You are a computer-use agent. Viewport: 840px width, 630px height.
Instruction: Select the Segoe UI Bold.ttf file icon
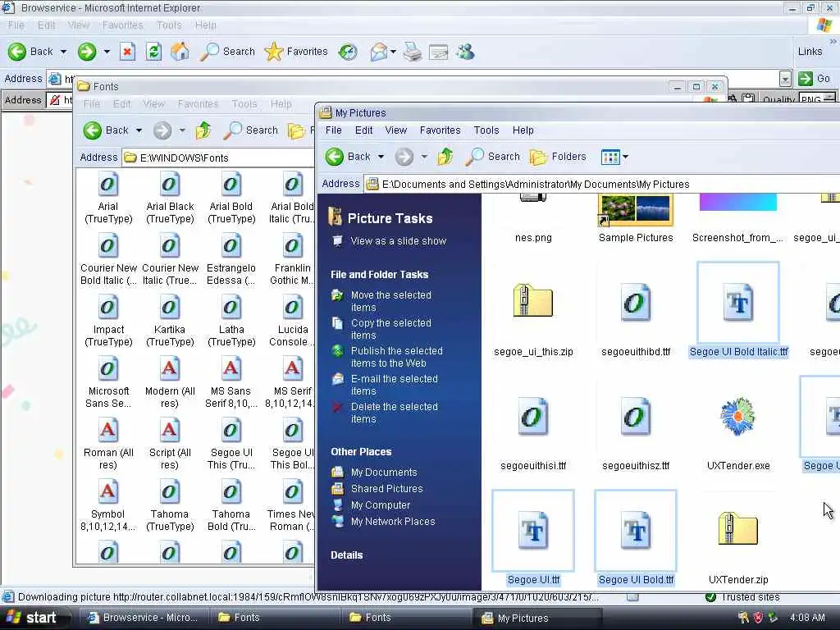point(636,531)
